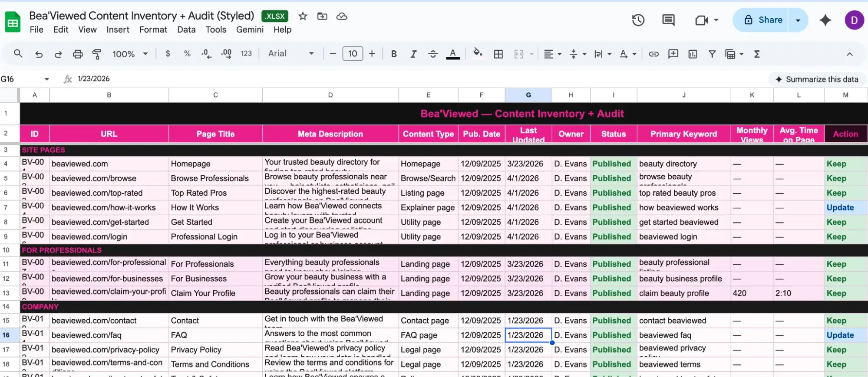
Task: Format as percent
Action: [x=187, y=54]
